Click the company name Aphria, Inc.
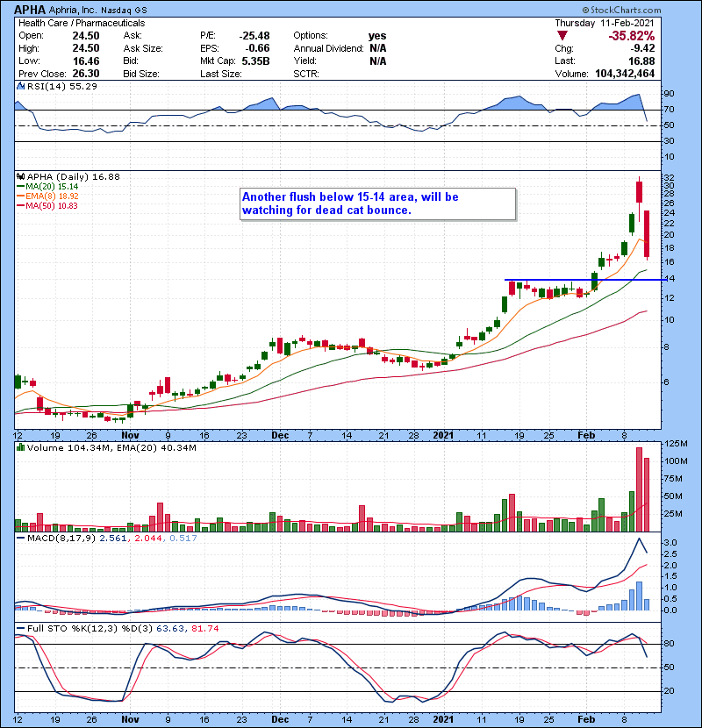 pyautogui.click(x=72, y=10)
